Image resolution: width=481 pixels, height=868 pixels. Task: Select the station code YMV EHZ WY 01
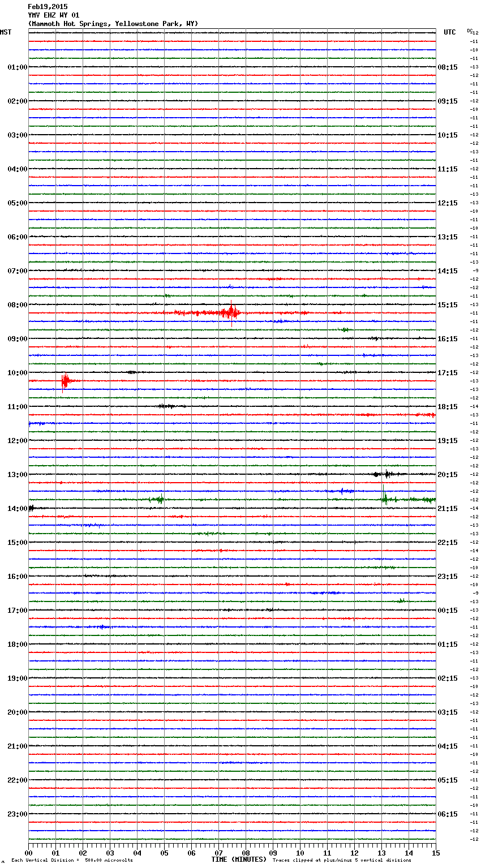point(54,15)
